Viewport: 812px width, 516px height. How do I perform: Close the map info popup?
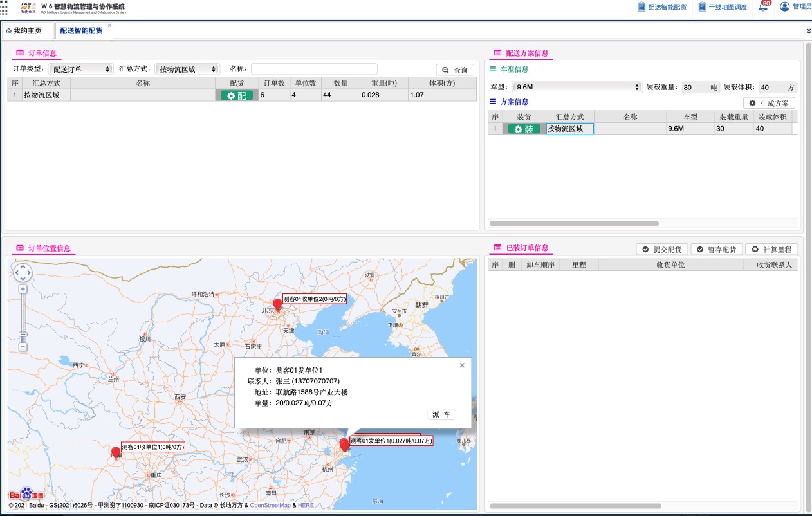click(x=461, y=365)
